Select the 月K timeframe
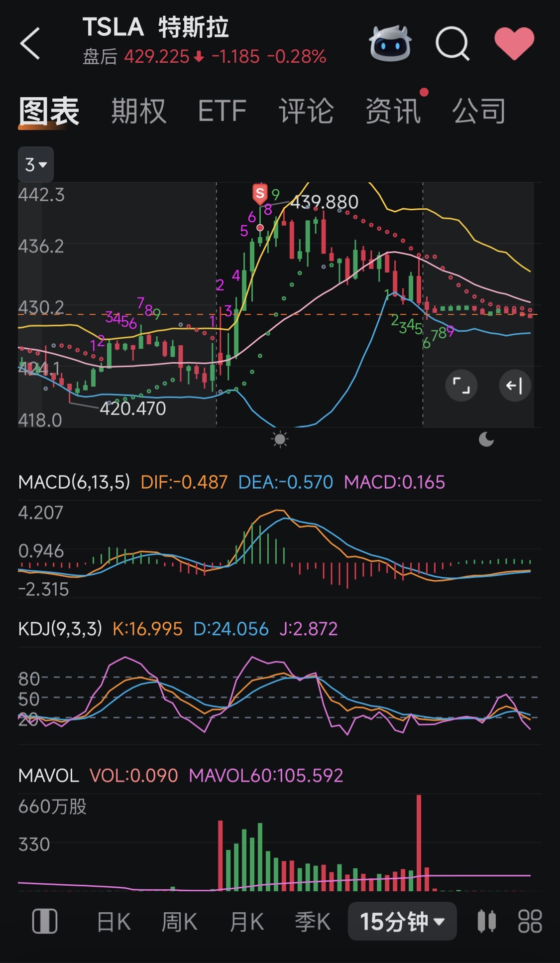The image size is (560, 963). point(246,922)
